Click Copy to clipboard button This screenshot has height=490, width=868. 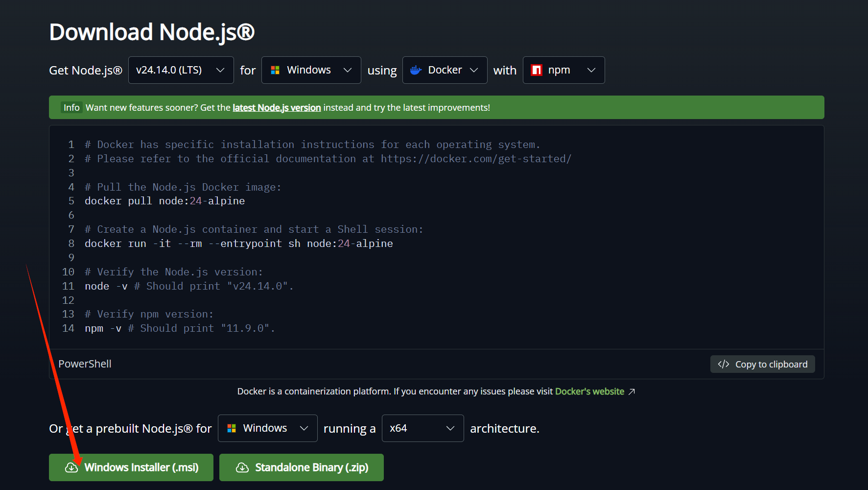(x=762, y=364)
